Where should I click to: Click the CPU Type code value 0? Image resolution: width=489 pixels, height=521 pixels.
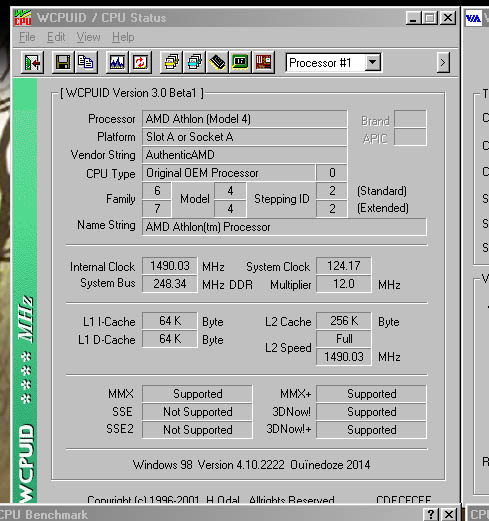[x=332, y=173]
